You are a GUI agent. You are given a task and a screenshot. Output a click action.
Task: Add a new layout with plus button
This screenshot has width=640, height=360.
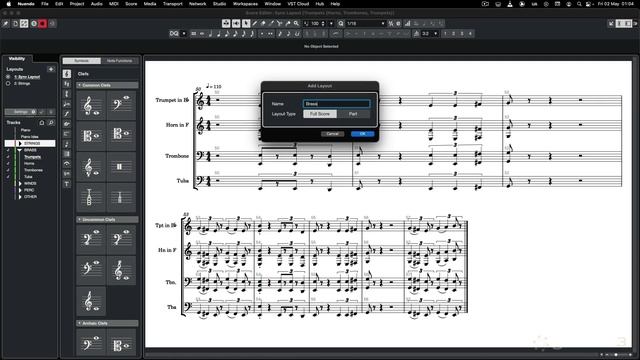pos(51,69)
